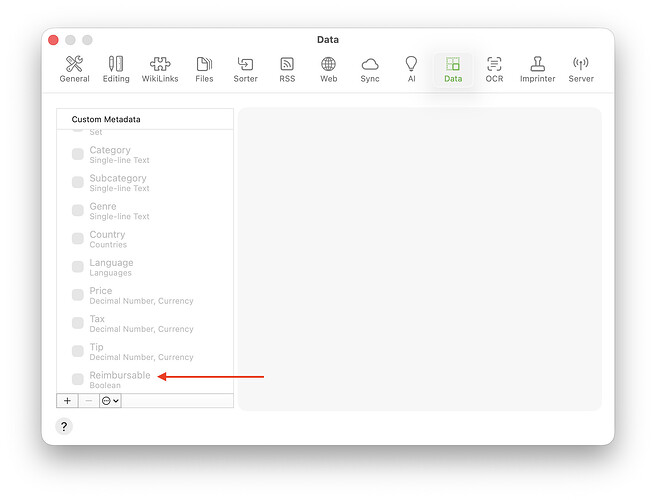
Task: Select the Sorter preferences icon
Action: tap(245, 69)
